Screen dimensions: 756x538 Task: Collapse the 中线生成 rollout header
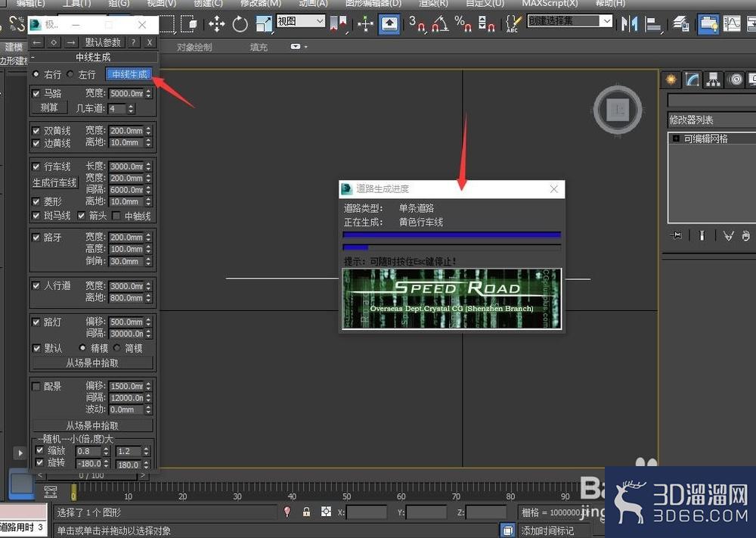93,58
